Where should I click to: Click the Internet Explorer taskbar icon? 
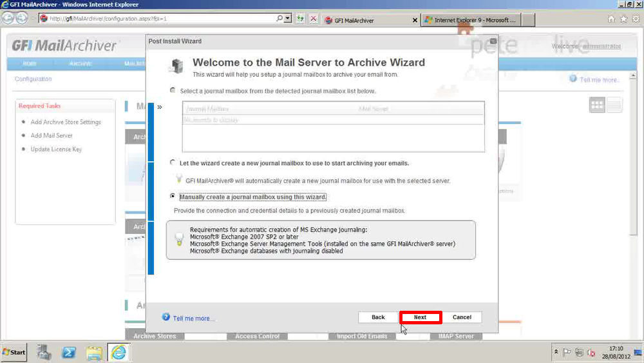[x=118, y=352]
